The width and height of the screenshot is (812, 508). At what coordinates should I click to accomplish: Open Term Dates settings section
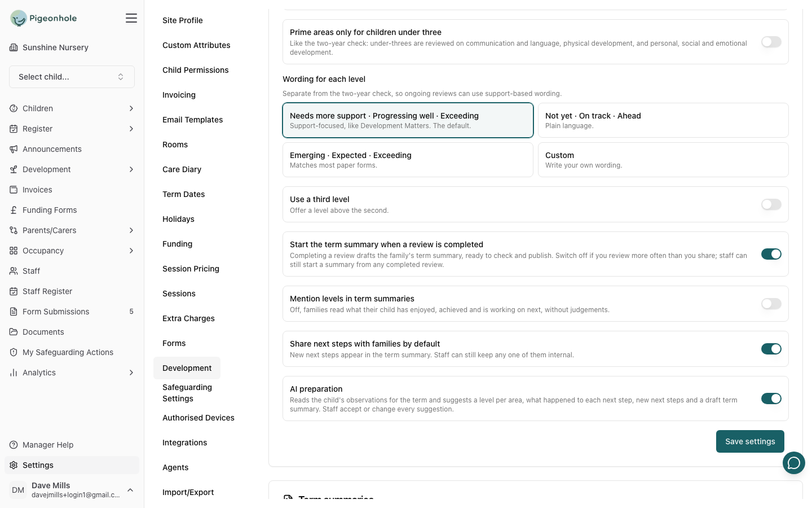click(184, 194)
